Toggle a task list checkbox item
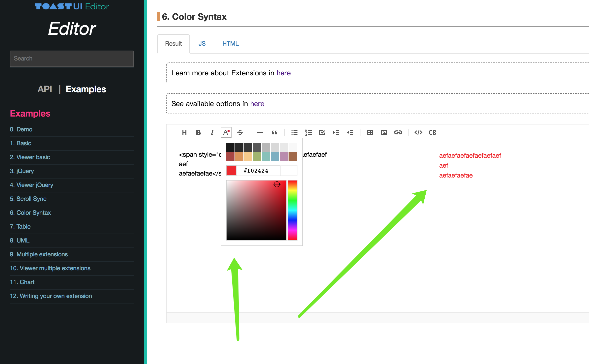This screenshot has width=589, height=364. click(x=322, y=132)
